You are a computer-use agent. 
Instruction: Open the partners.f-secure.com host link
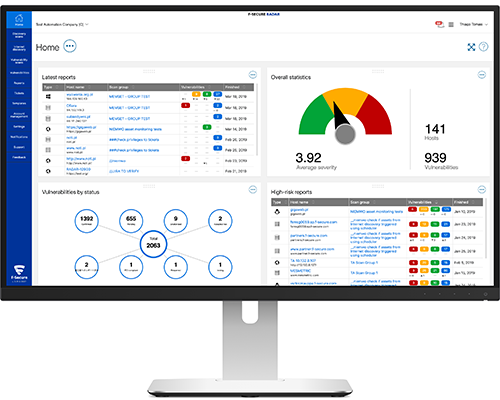click(x=308, y=236)
